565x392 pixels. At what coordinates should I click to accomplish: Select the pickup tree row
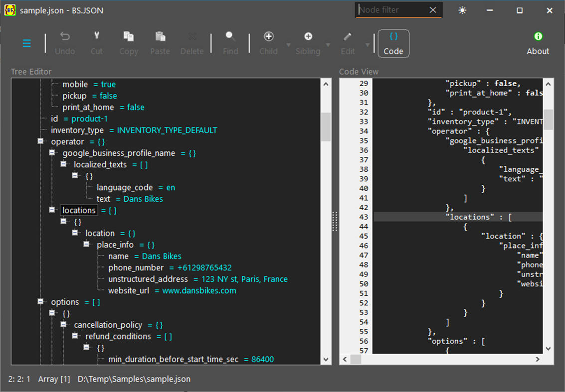click(90, 96)
